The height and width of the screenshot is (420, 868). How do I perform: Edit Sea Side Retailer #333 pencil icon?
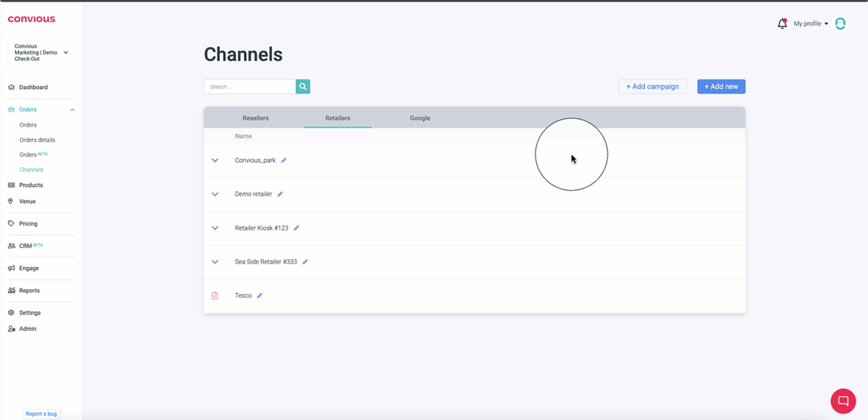[x=305, y=262]
